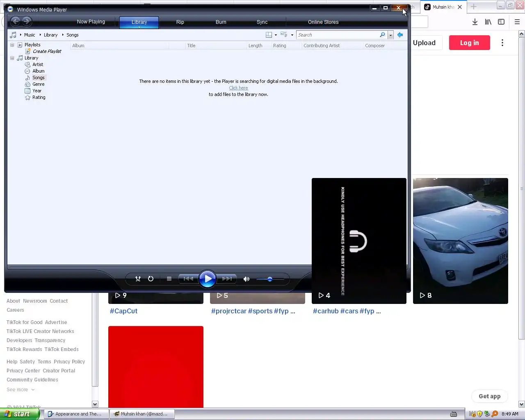Select Songs in the Library tree
525x420 pixels.
(x=39, y=78)
